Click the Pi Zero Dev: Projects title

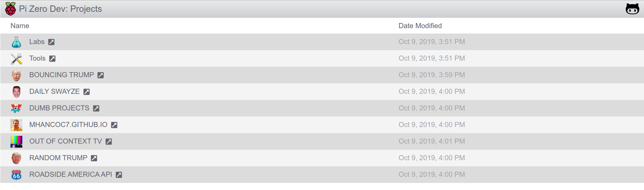[60, 9]
